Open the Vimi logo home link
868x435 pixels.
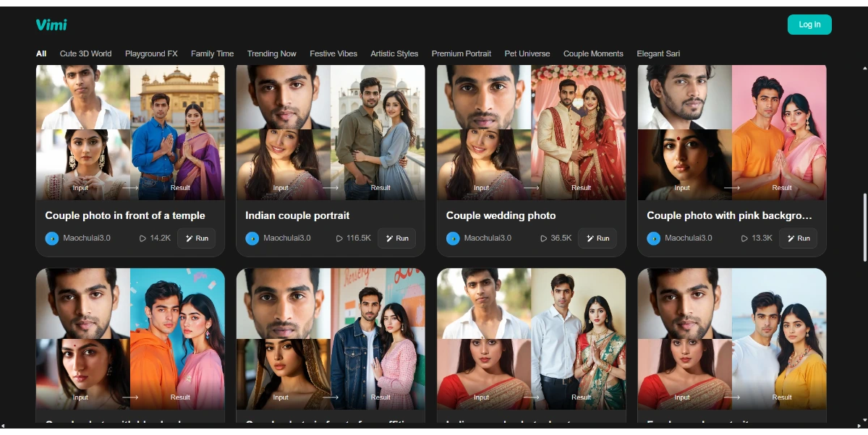point(51,25)
